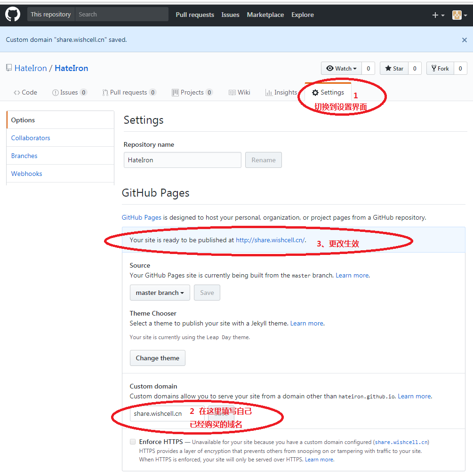Select Collaborators in the settings sidebar
This screenshot has width=473, height=476.
click(31, 138)
